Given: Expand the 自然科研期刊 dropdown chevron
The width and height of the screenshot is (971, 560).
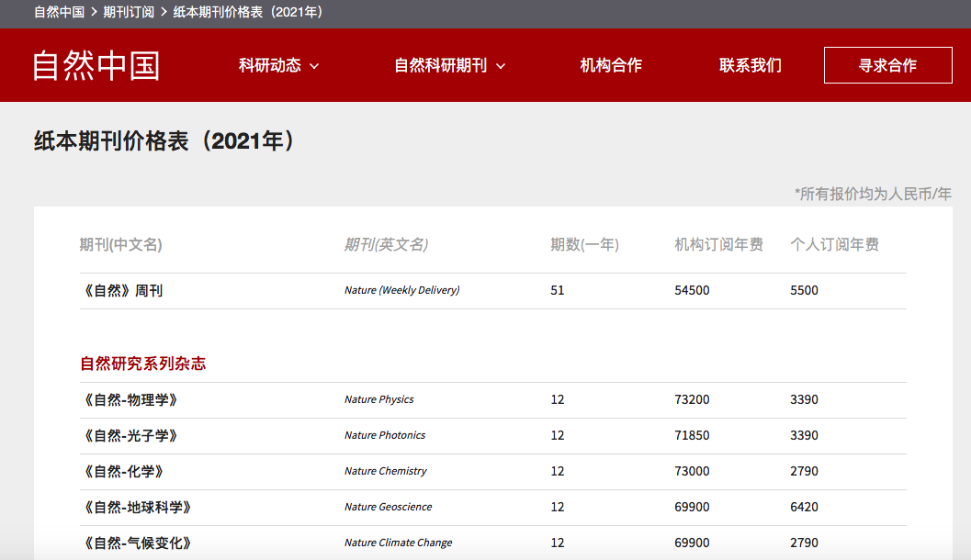Looking at the screenshot, I should click(501, 66).
